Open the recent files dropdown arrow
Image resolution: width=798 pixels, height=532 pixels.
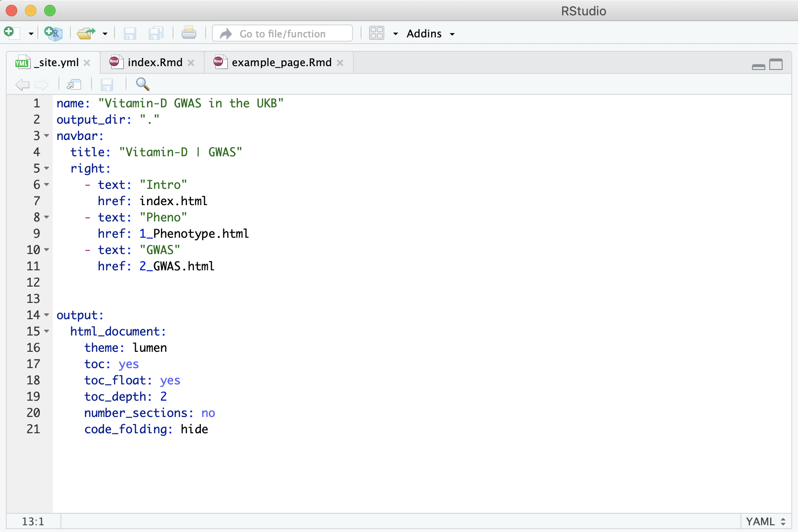point(105,34)
